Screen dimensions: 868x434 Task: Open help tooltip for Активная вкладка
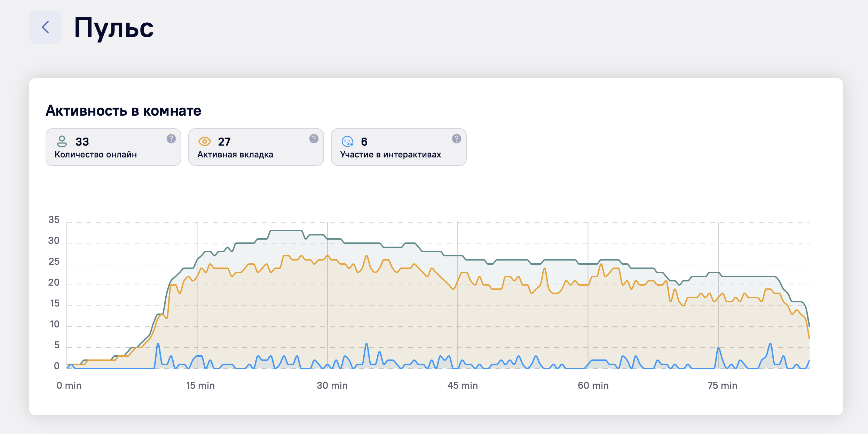click(x=314, y=139)
